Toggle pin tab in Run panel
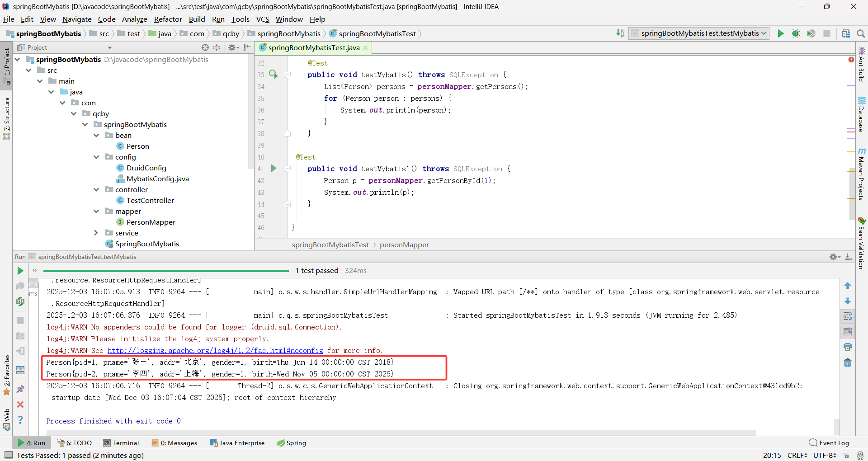This screenshot has height=461, width=868. click(x=20, y=389)
